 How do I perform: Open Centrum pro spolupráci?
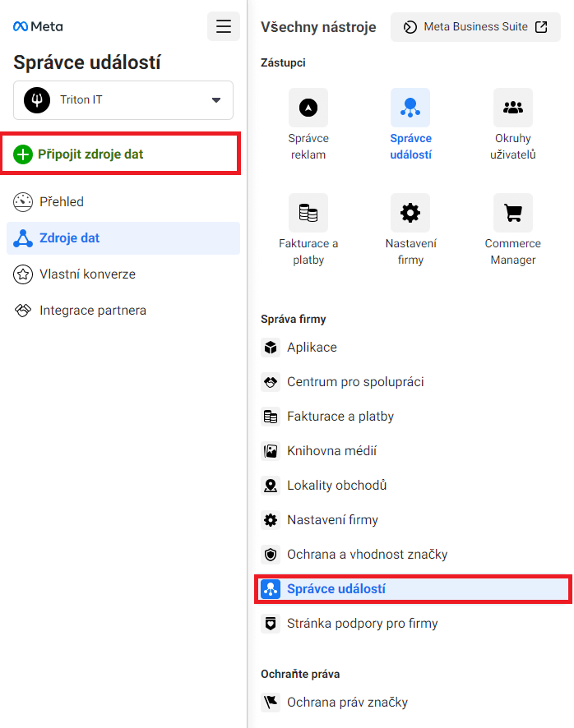point(355,382)
